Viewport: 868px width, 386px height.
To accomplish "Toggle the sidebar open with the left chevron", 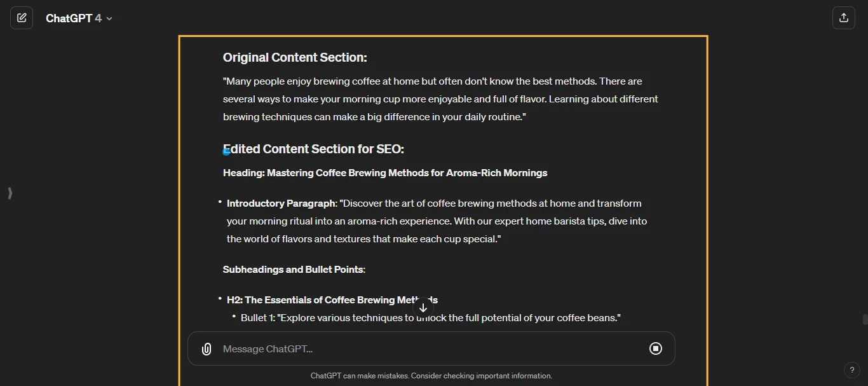I will click(10, 193).
